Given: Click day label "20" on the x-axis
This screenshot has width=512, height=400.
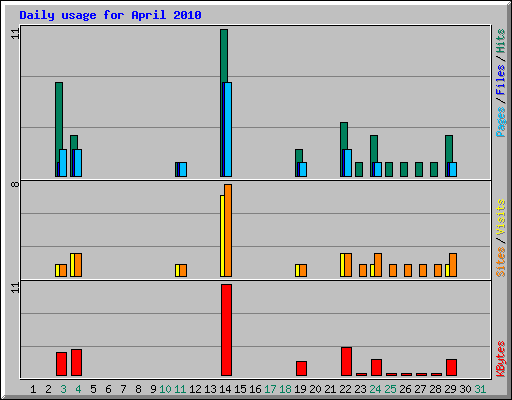Looking at the screenshot, I should 315,389.
